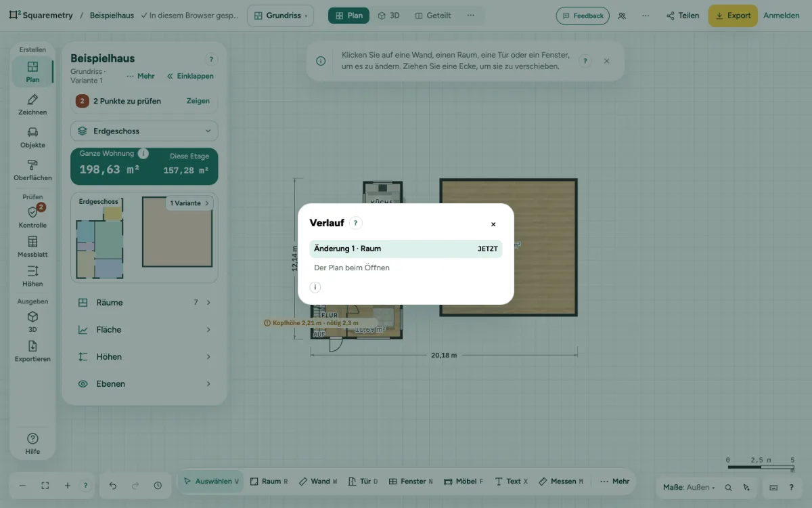812x508 pixels.
Task: Click the Feedback button
Action: click(583, 16)
